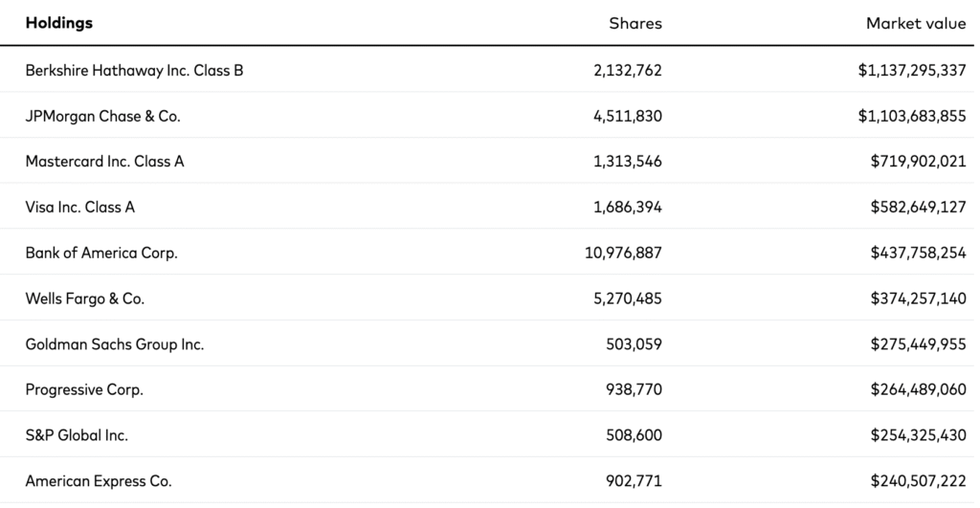980x508 pixels.
Task: Click the Holdings column header
Action: [59, 23]
